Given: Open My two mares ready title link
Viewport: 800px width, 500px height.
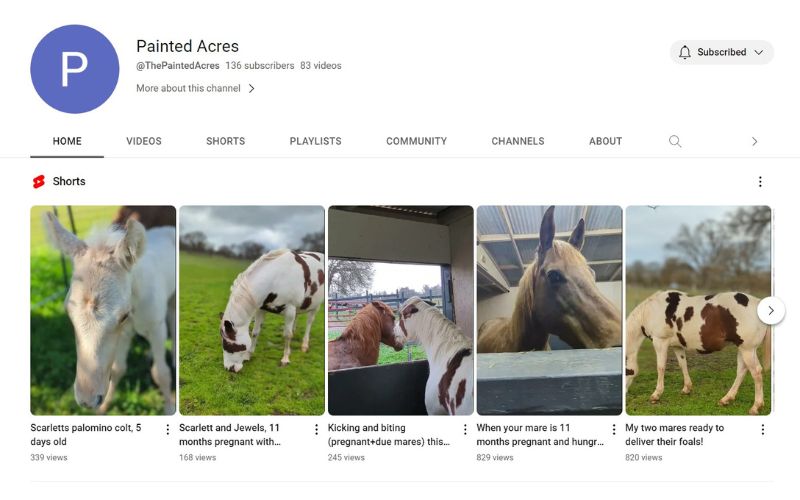Looking at the screenshot, I should pyautogui.click(x=675, y=434).
